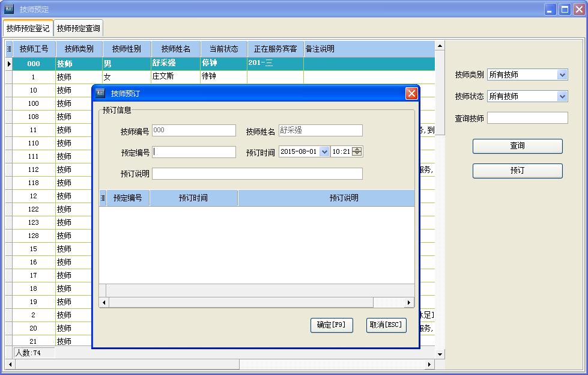This screenshot has height=375, width=588.
Task: Open the 预订时间 date dropdown
Action: 325,152
